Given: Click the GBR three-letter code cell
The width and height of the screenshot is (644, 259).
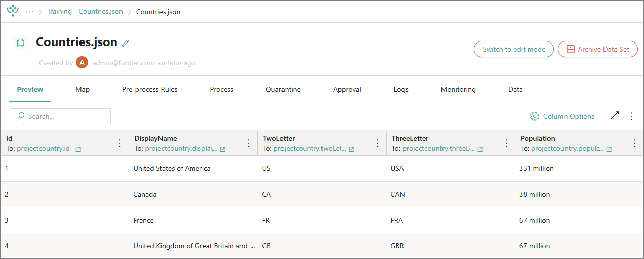Looking at the screenshot, I should pyautogui.click(x=451, y=246).
